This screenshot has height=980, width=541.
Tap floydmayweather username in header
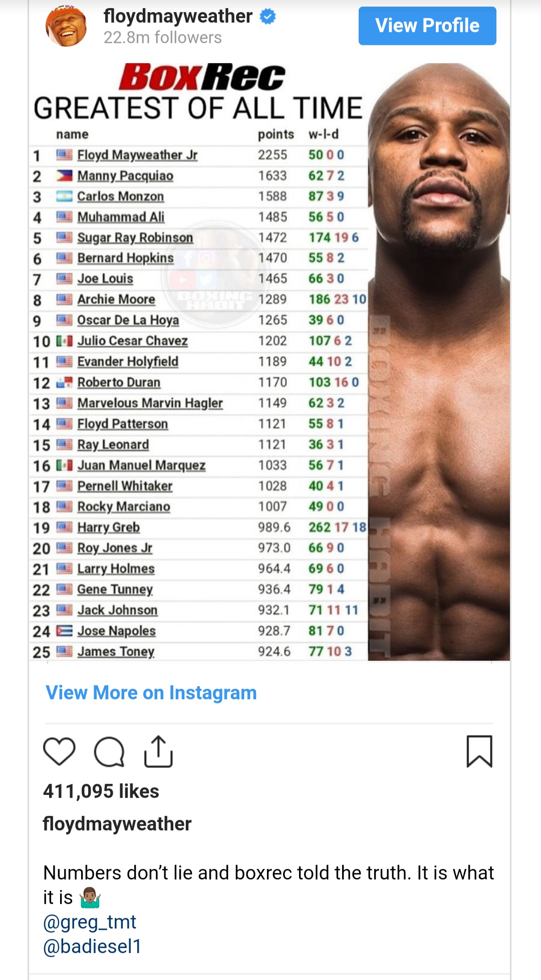pyautogui.click(x=178, y=16)
